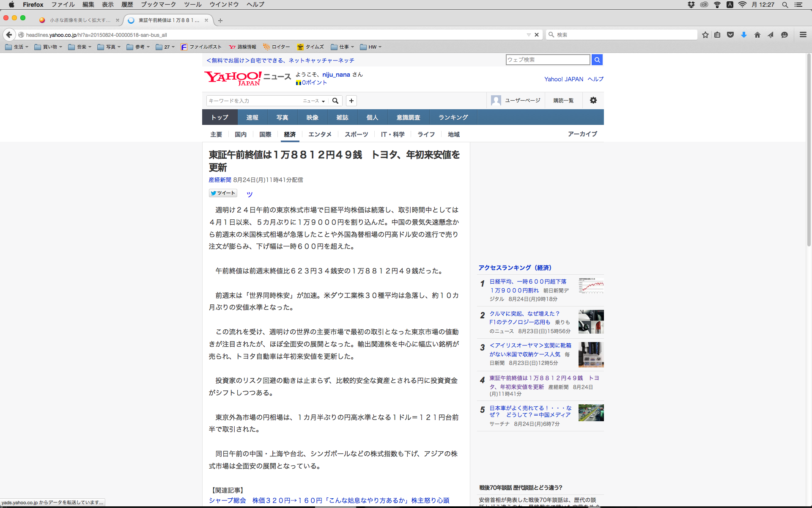Viewport: 812px width, 508px height.
Task: Open the downloads arrow icon
Action: coord(743,35)
